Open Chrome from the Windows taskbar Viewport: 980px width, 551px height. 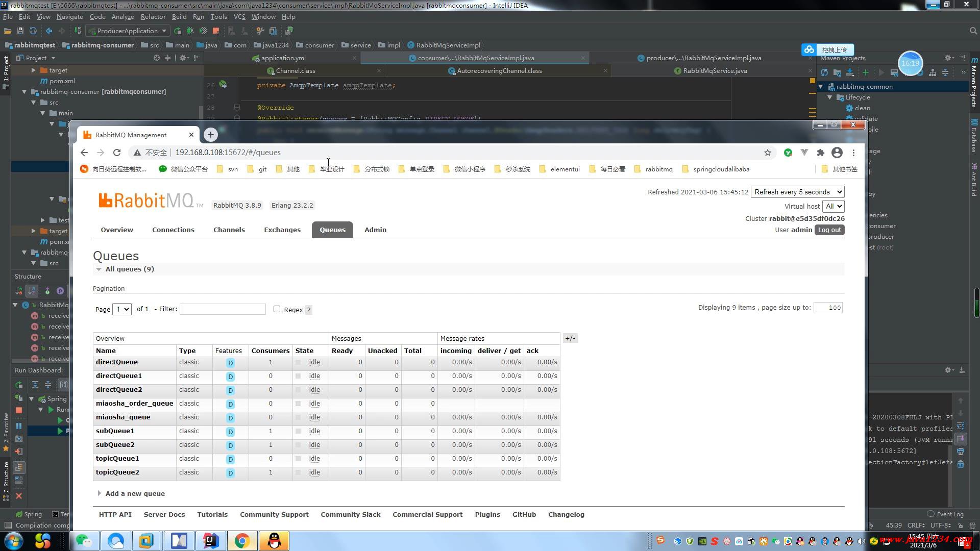242,540
